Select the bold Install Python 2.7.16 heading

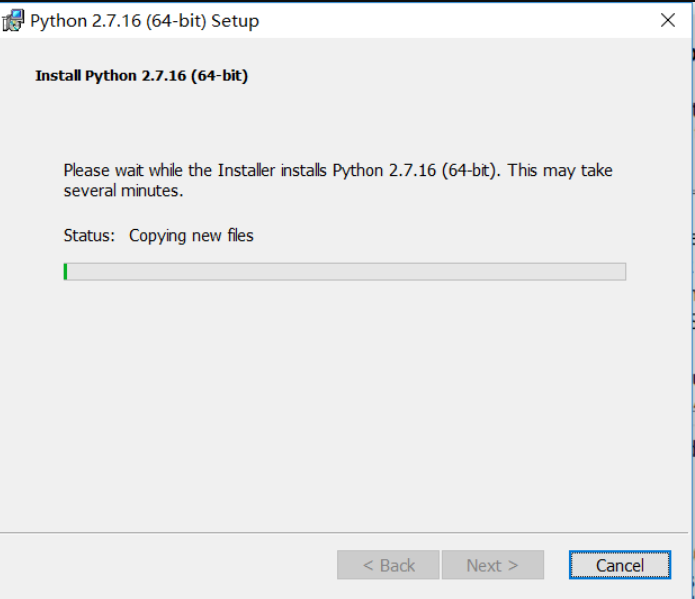pyautogui.click(x=141, y=75)
